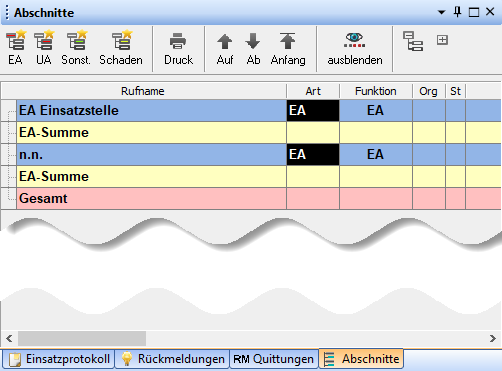Image resolution: width=502 pixels, height=371 pixels.
Task: Add a new UA section
Action: point(44,48)
